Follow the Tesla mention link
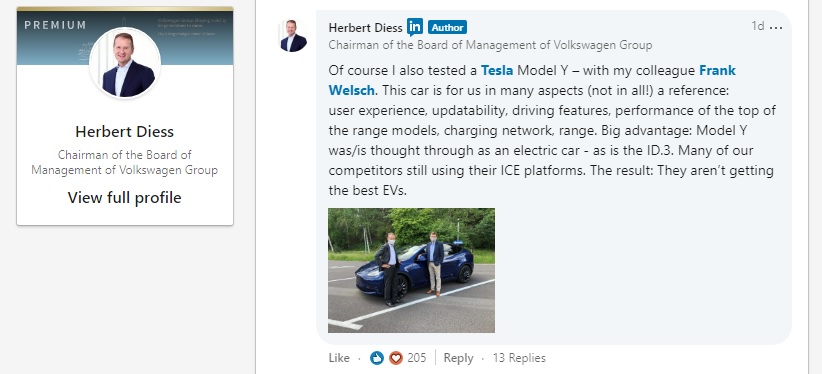Screen dimensions: 822x374 tap(497, 70)
